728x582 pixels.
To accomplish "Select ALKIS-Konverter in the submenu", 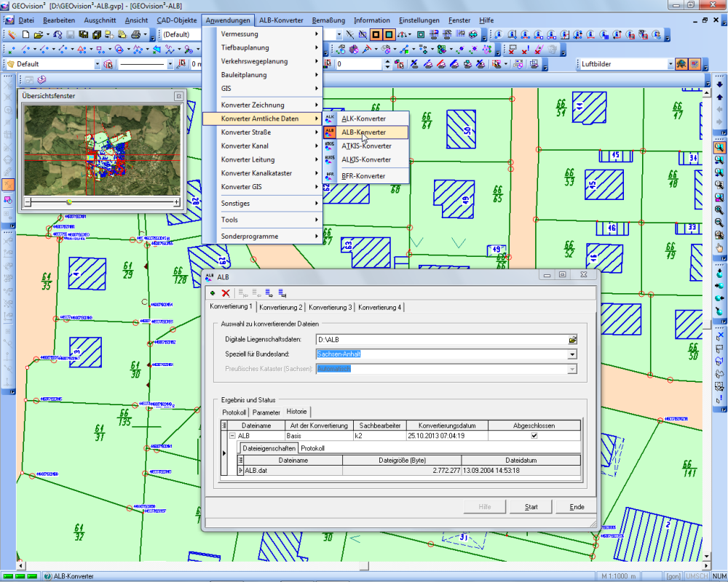I will (x=366, y=159).
